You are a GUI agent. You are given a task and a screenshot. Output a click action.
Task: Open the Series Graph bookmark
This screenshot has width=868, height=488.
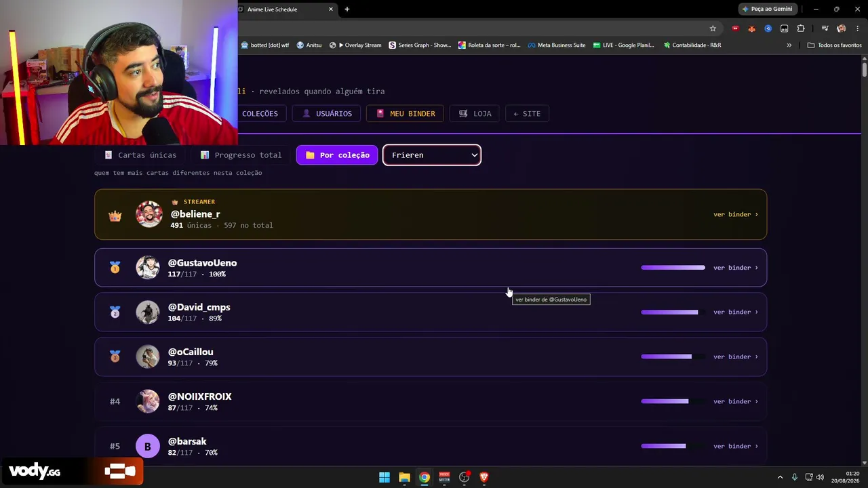(420, 45)
